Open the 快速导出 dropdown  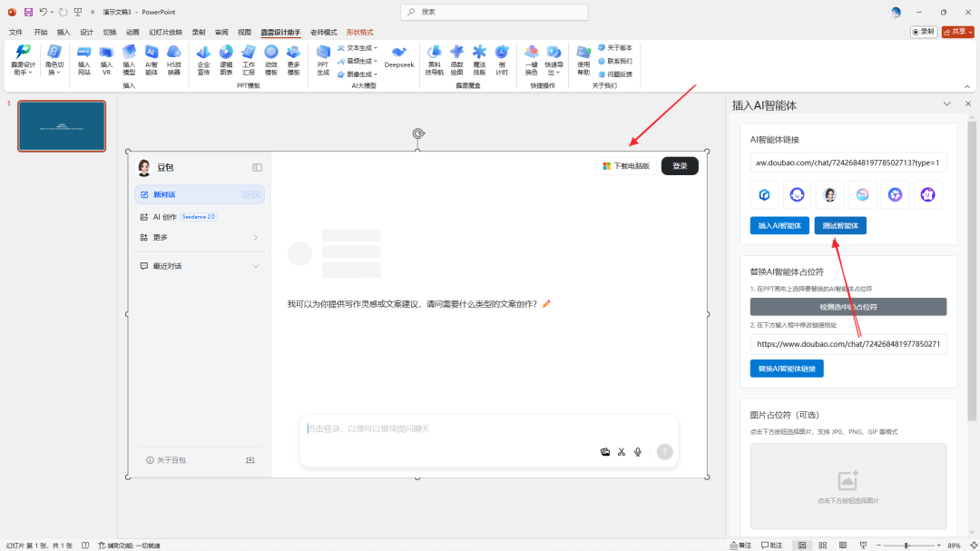[554, 60]
